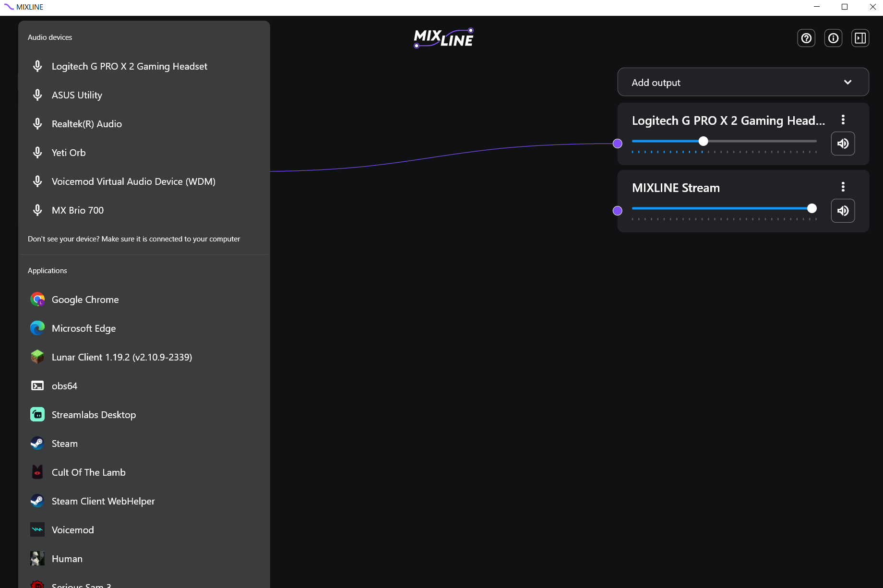Add Lunar Client 1.19.2 as source
This screenshot has height=588, width=883.
point(144,357)
